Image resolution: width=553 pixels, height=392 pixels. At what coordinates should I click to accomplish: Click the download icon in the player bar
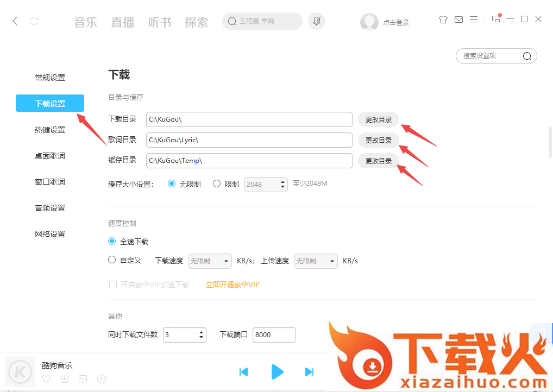tap(65, 379)
